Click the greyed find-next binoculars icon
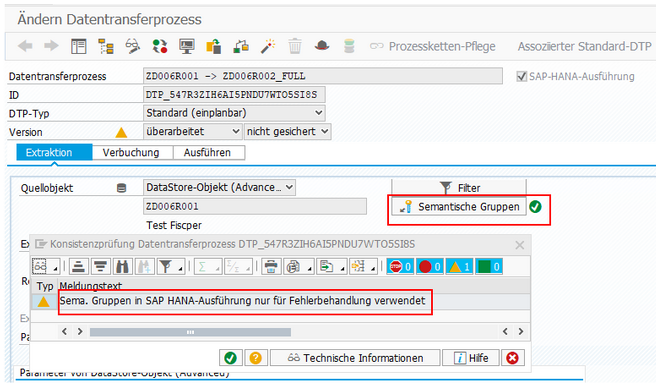Screen dimensions: 656x386 [144, 266]
